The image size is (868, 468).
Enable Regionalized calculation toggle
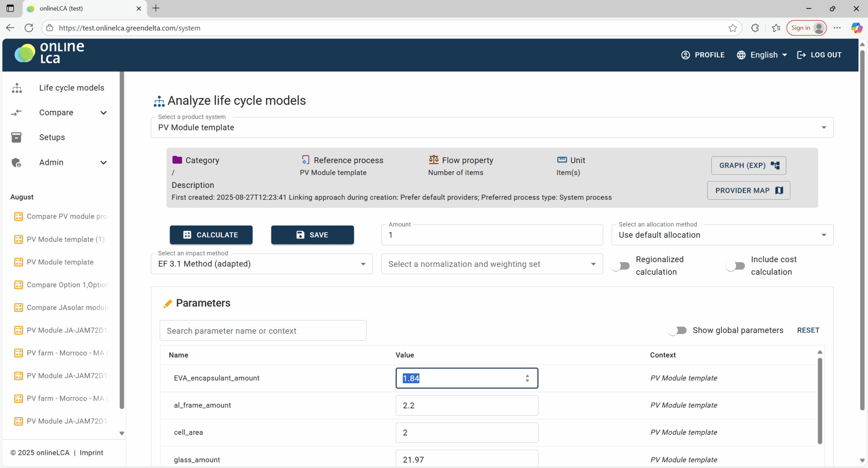pyautogui.click(x=620, y=266)
